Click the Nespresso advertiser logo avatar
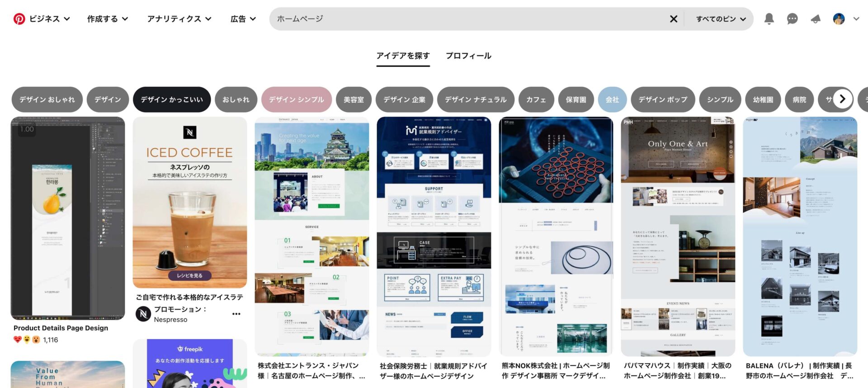The height and width of the screenshot is (388, 868). (x=143, y=314)
